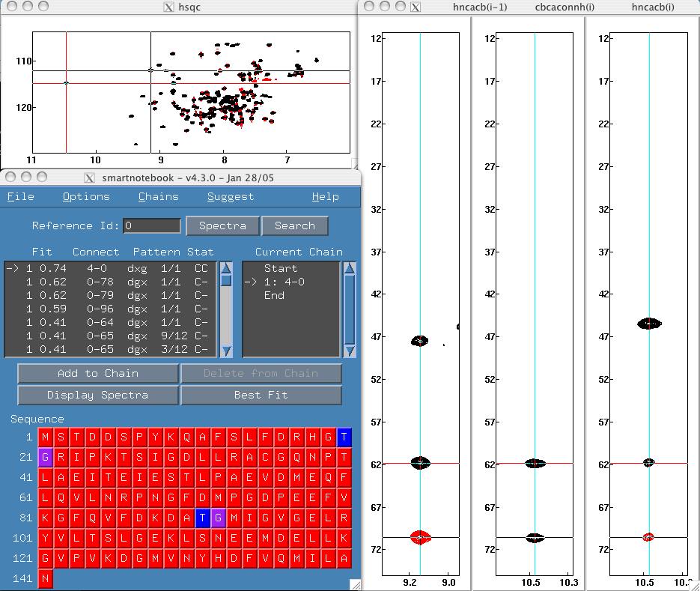Select the blue T residue in row 1
The height and width of the screenshot is (591, 700).
coord(344,437)
